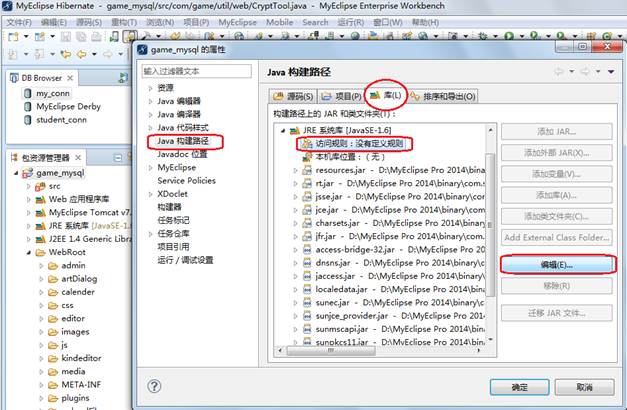Viewport: 627px width, 410px height.
Task: Click the filter text input field
Action: click(x=196, y=71)
